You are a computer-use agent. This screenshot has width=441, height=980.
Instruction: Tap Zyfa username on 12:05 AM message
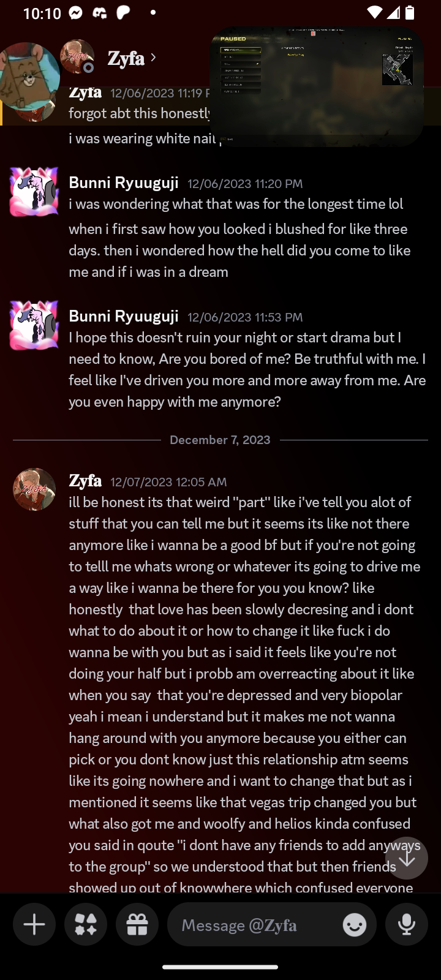pyautogui.click(x=85, y=481)
